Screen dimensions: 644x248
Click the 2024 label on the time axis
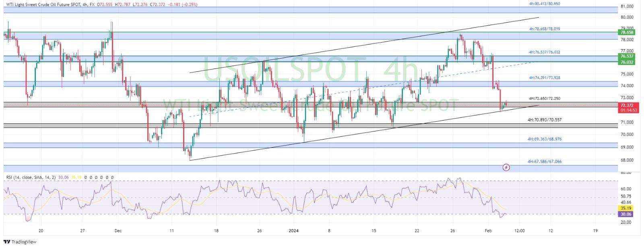(x=293, y=231)
